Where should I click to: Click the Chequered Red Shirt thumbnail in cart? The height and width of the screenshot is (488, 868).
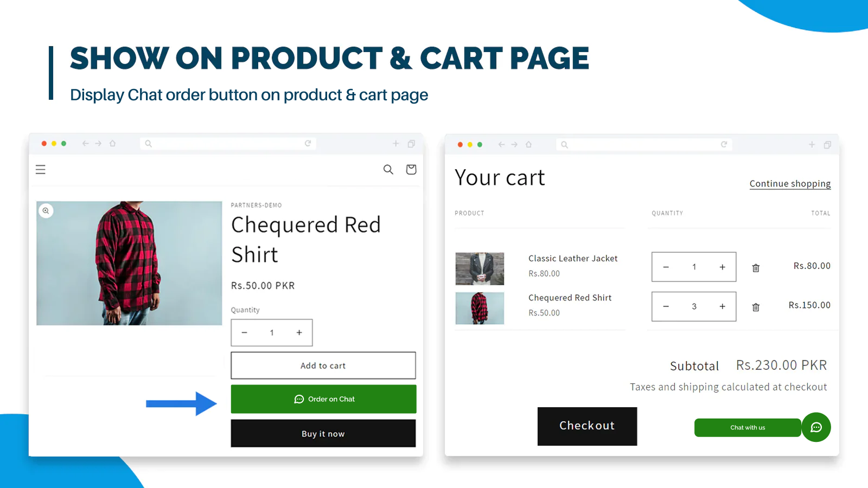480,308
